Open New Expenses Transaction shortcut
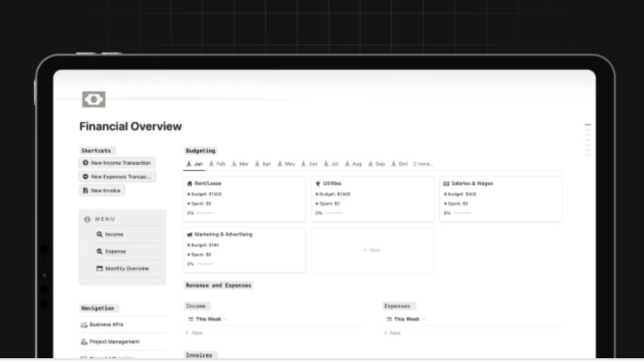 pos(117,177)
